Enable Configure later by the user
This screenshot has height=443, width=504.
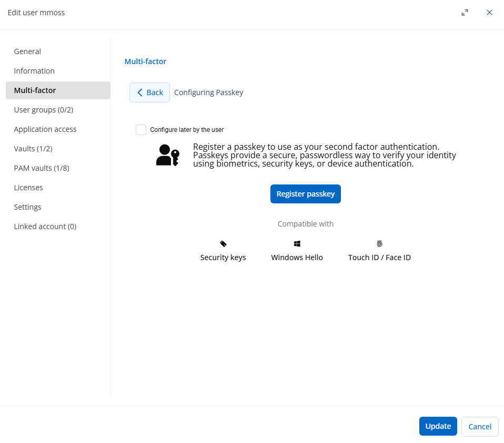[141, 130]
